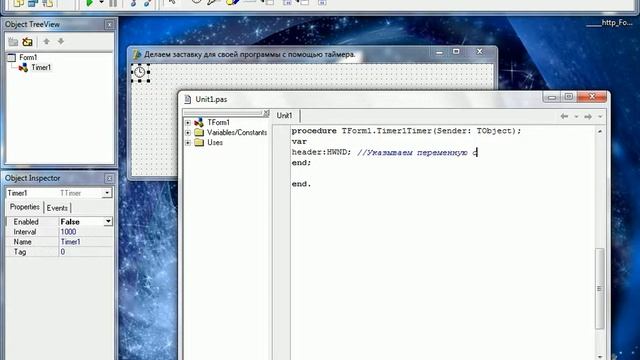This screenshot has width=640, height=360.
Task: Place cursor on 'procedure TForm1.Timer1Timer' line
Action: 406,131
